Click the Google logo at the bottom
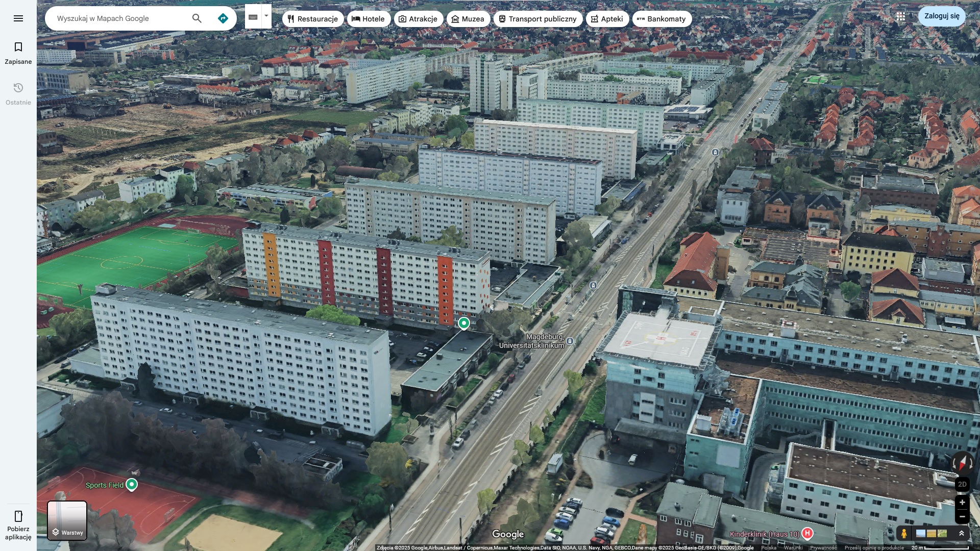 [x=508, y=534]
